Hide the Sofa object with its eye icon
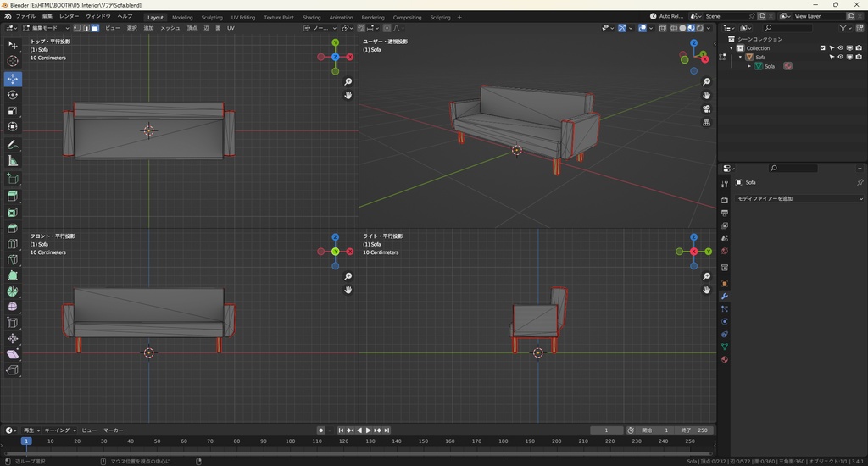The width and height of the screenshot is (868, 466). (841, 58)
